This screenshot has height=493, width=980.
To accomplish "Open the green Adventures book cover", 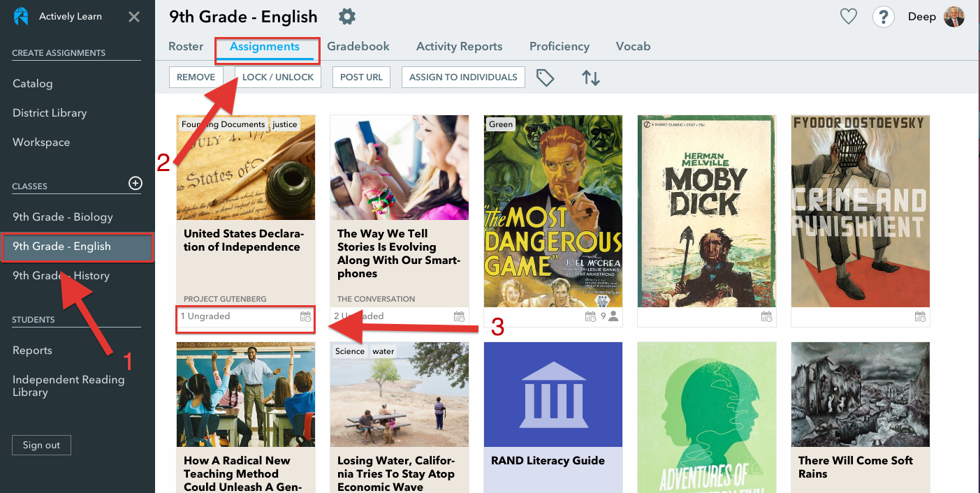I will click(707, 418).
